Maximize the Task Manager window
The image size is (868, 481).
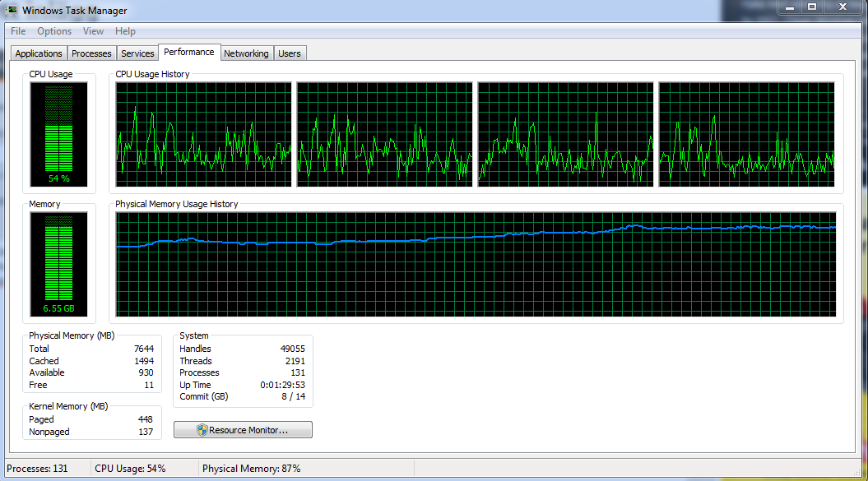pos(812,7)
